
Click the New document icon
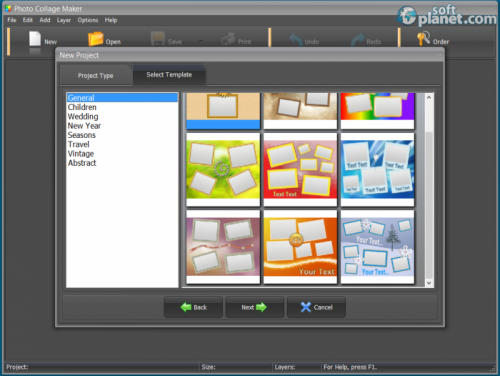coord(35,39)
